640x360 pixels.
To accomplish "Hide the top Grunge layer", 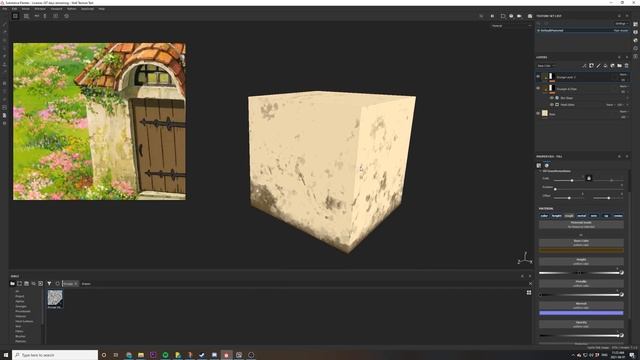I will pos(538,76).
